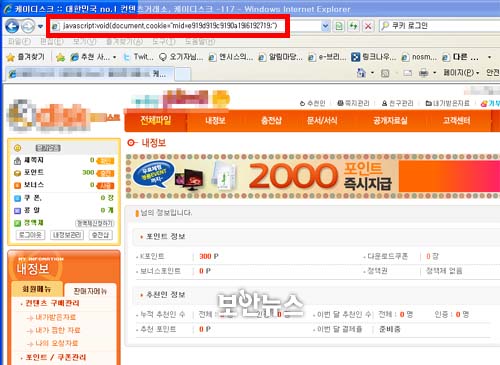Open the 내가받은자료 sidebar link
500x365 pixels.
(56, 317)
